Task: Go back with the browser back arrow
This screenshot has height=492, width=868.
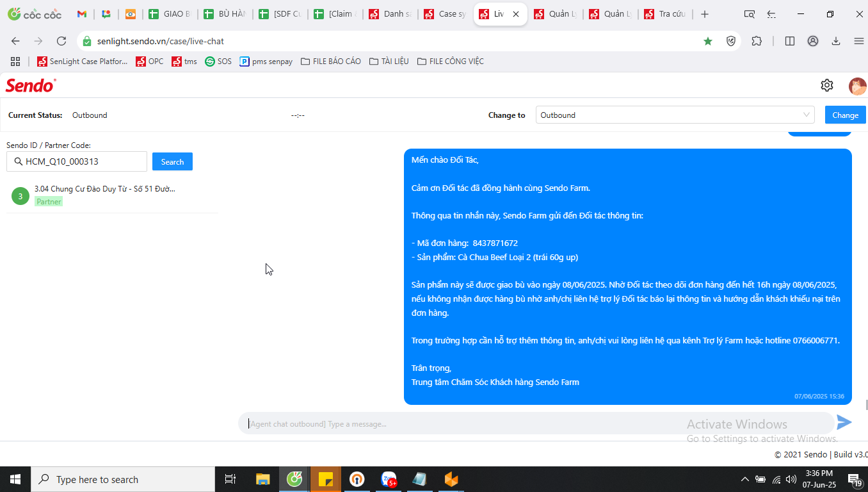Action: [x=15, y=41]
